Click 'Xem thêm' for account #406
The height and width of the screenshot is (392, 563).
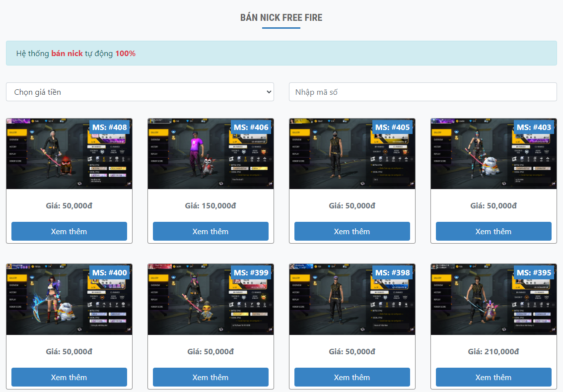[211, 231]
